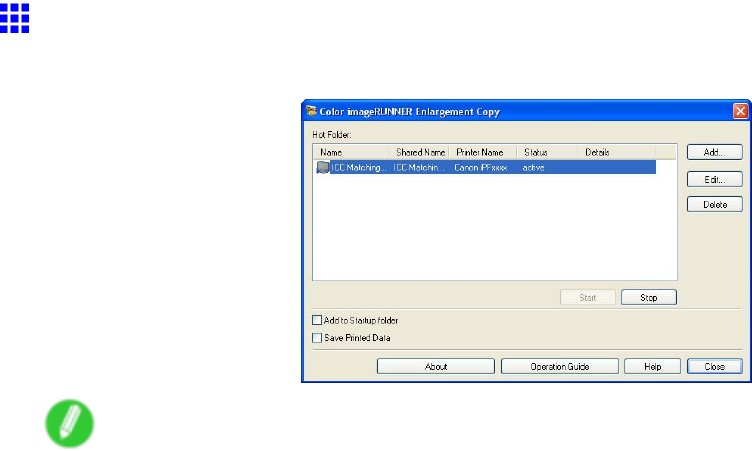Open the Operation Guide
The image size is (752, 451).
pos(560,367)
